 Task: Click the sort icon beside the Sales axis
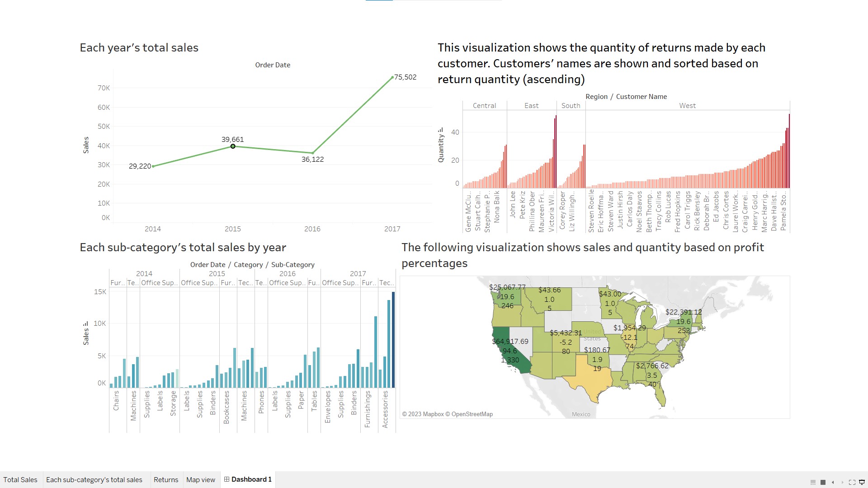(86, 323)
